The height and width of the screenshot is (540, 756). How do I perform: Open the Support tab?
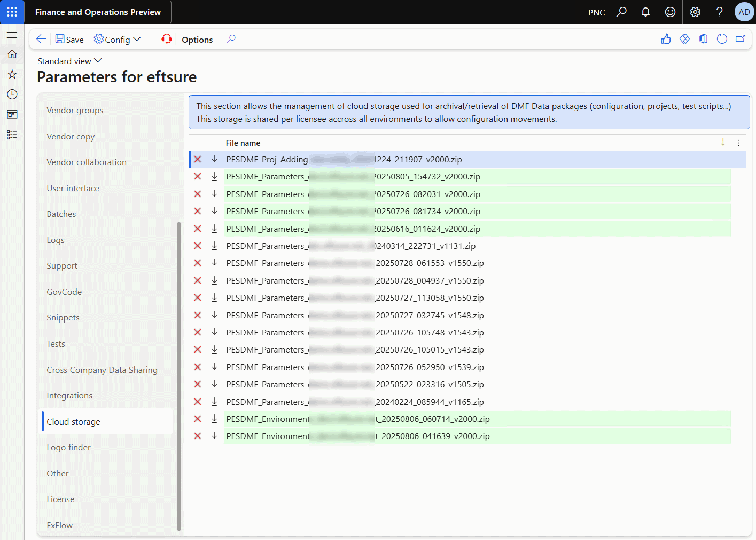point(62,266)
